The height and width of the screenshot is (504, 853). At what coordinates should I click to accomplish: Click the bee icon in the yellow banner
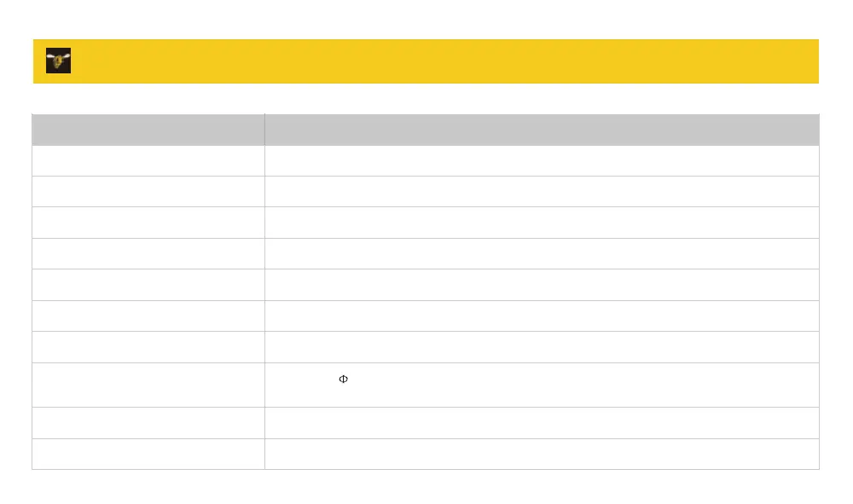pos(58,61)
